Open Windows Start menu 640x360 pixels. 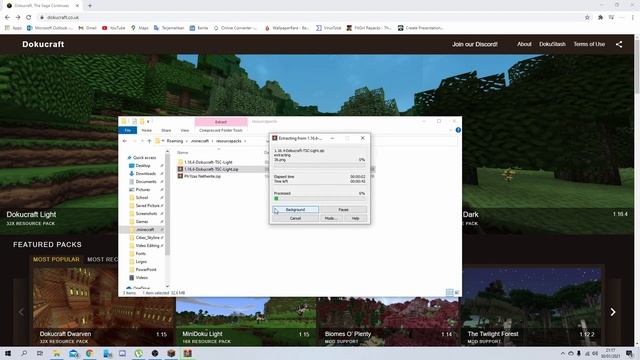click(8, 353)
